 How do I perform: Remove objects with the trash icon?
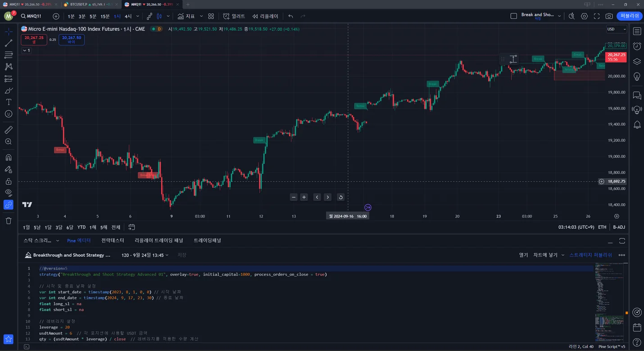9,220
